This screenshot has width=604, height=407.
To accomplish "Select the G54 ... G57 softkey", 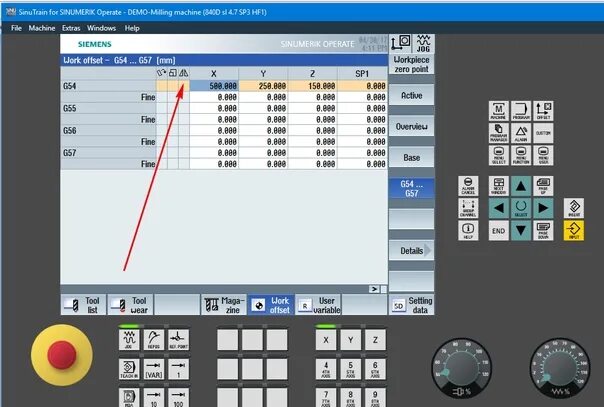I will (411, 189).
